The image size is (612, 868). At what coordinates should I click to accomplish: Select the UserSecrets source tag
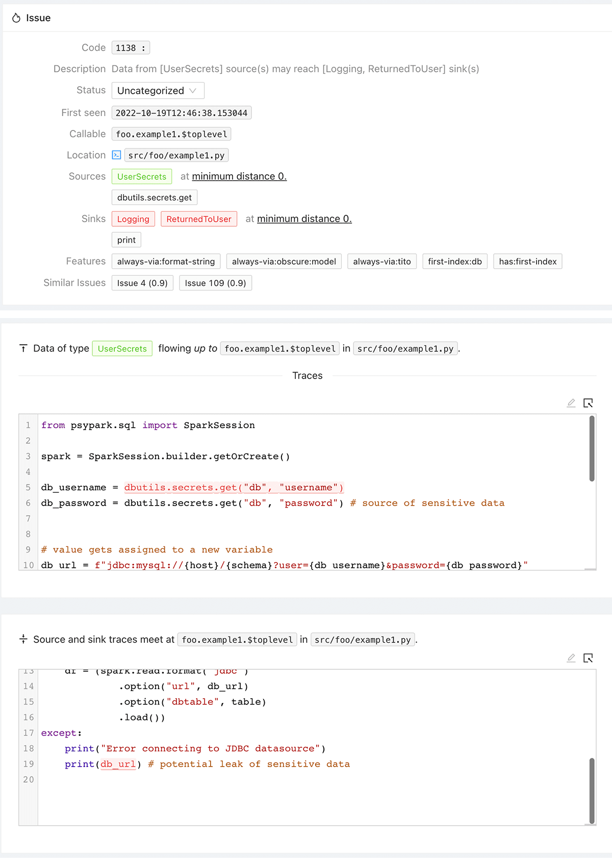142,176
